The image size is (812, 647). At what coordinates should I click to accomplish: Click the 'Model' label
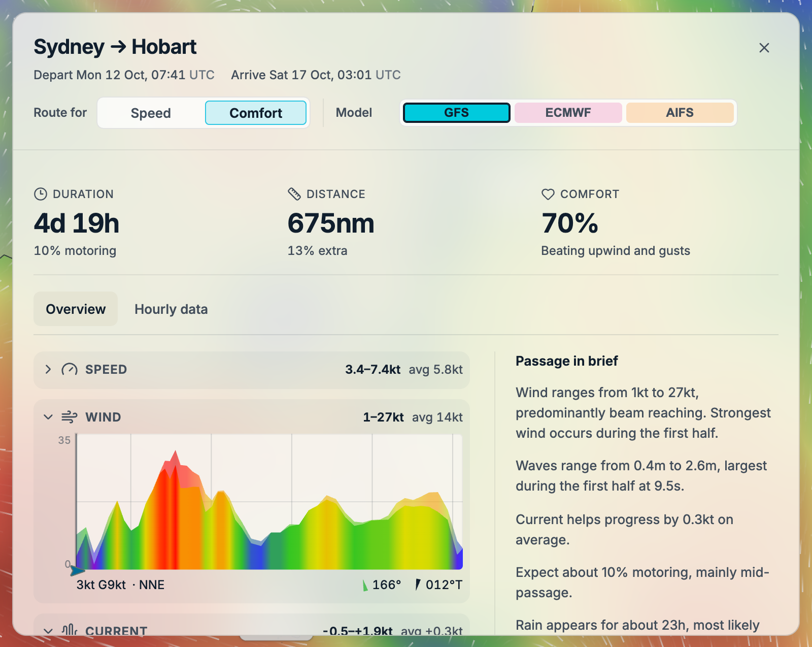[x=354, y=113]
